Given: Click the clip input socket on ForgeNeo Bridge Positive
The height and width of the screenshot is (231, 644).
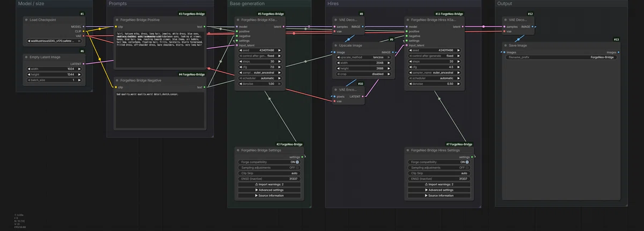Looking at the screenshot, I should (x=115, y=26).
